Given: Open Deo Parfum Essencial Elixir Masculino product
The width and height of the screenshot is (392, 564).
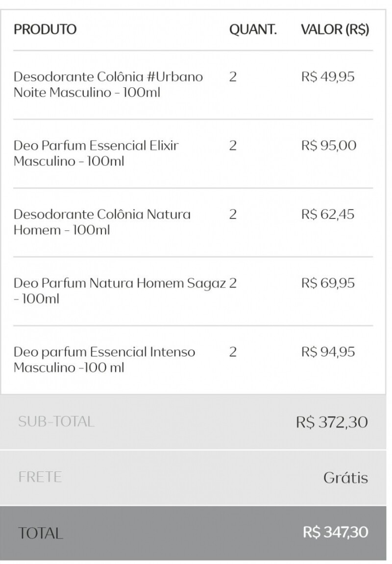Looking at the screenshot, I should tap(96, 153).
